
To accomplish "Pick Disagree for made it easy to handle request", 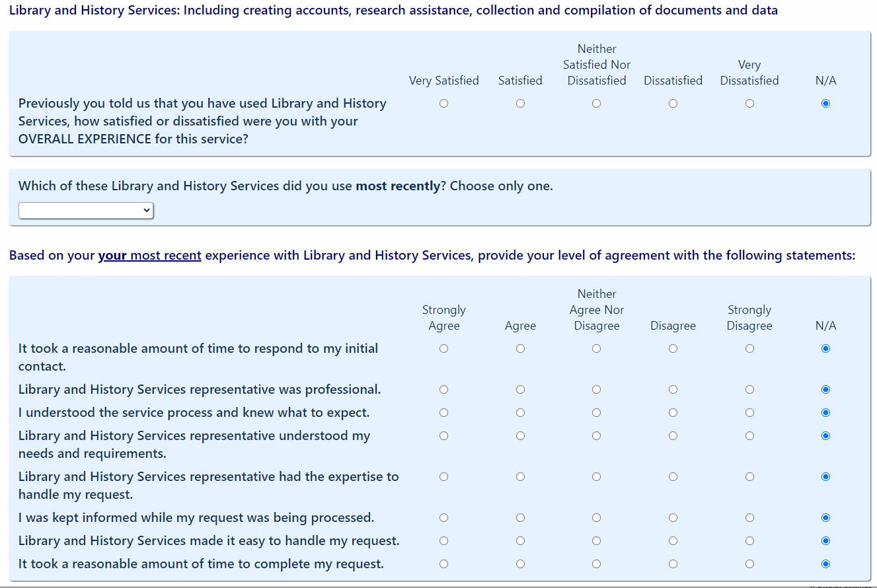I will point(673,541).
